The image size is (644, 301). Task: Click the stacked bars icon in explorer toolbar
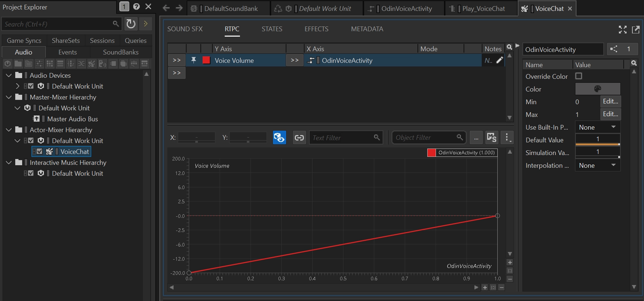60,64
